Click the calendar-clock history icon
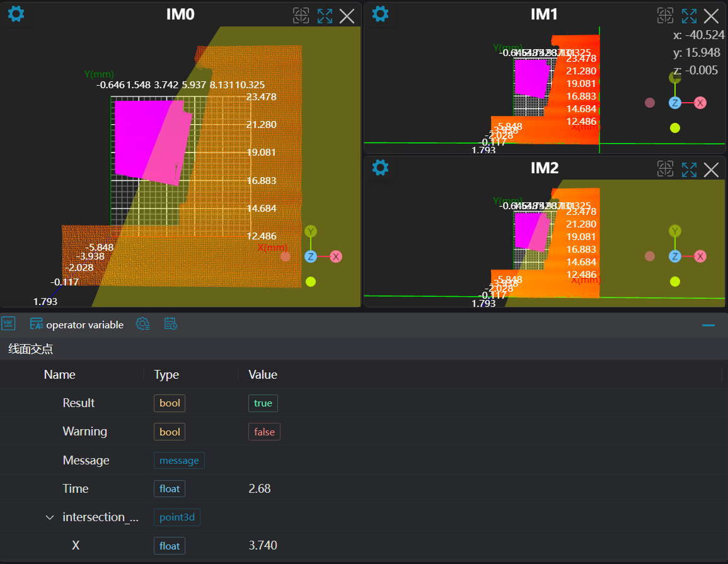Image resolution: width=728 pixels, height=564 pixels. 170,324
